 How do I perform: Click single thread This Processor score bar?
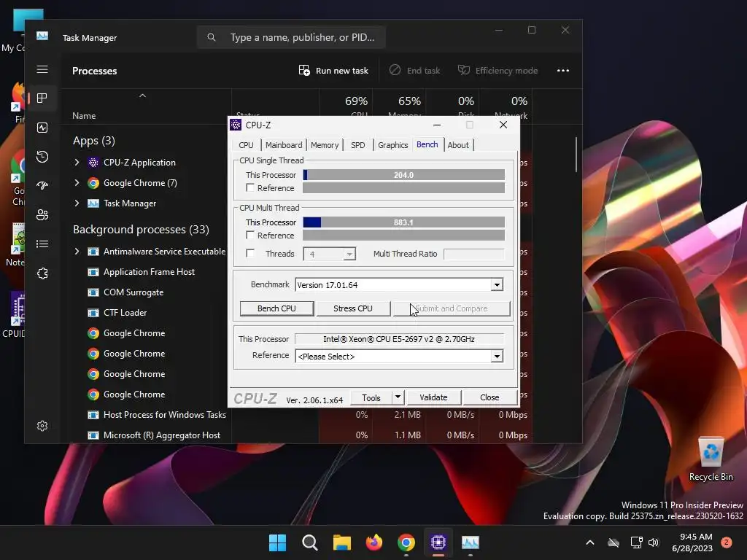403,175
